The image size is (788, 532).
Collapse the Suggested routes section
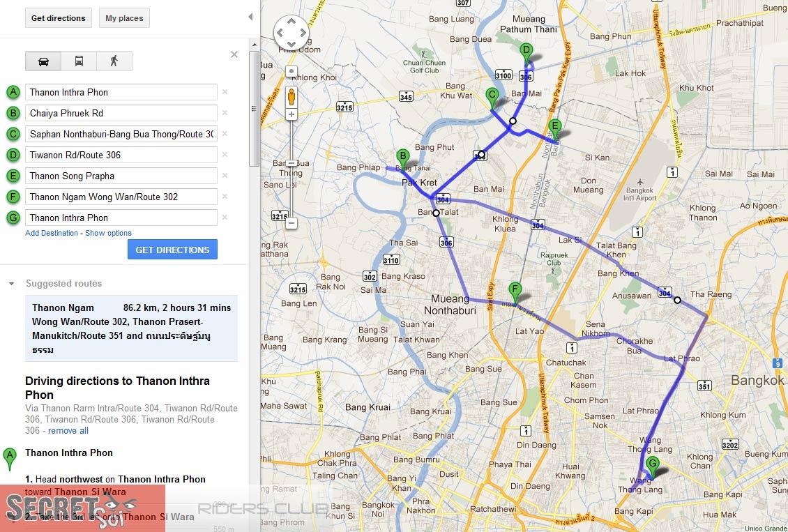[x=12, y=284]
